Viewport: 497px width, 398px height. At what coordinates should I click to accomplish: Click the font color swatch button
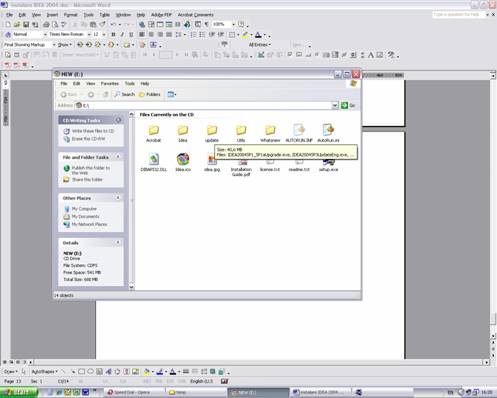pyautogui.click(x=258, y=35)
